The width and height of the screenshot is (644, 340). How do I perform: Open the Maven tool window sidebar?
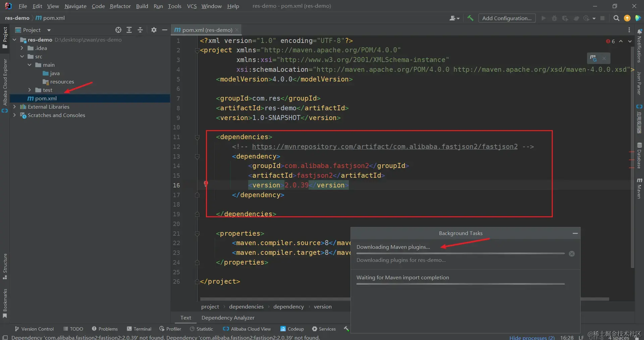[639, 188]
